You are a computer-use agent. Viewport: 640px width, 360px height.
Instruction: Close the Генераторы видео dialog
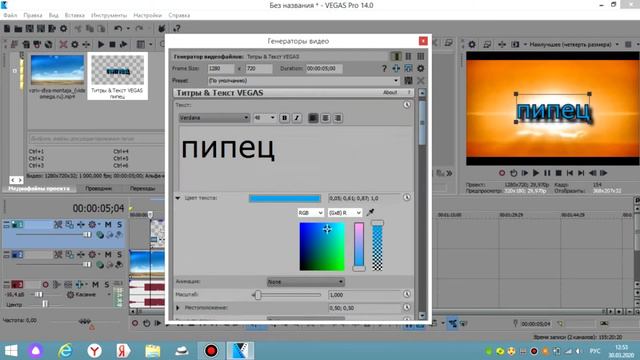(x=423, y=41)
